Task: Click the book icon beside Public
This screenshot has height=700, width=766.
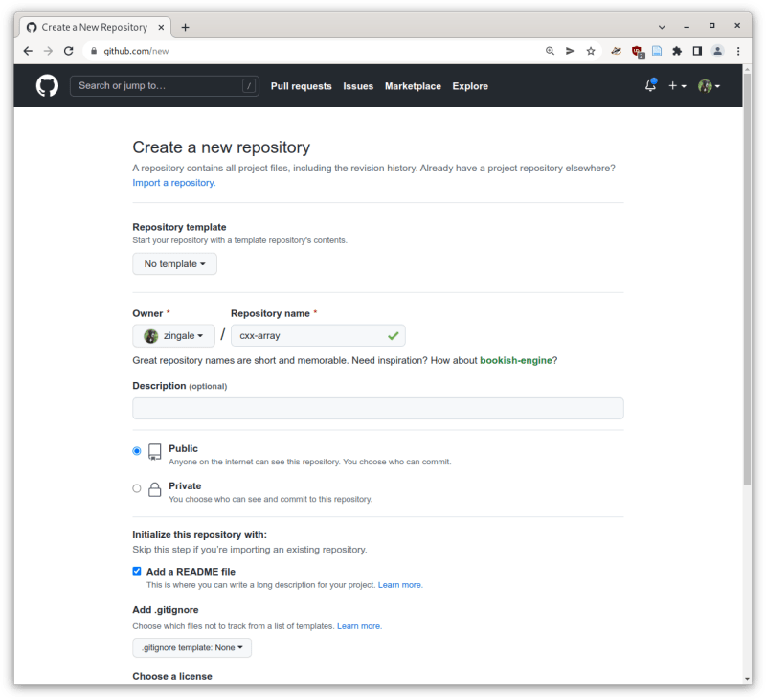Action: [x=155, y=452]
